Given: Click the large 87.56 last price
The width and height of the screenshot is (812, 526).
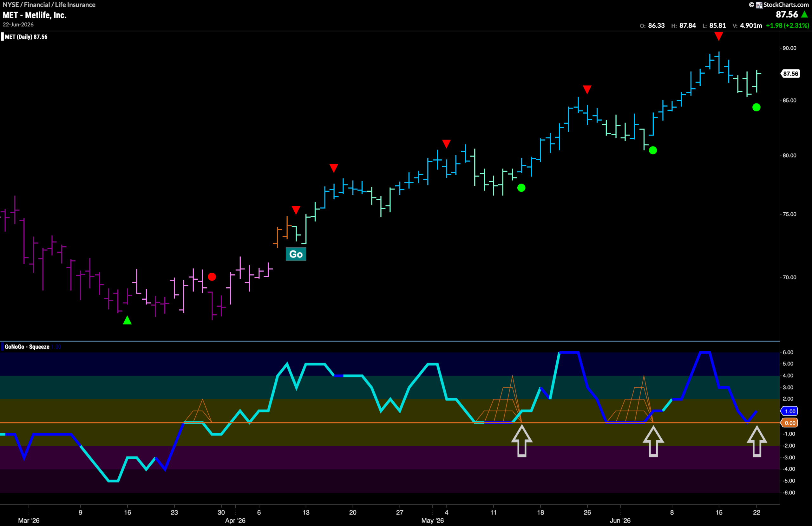Looking at the screenshot, I should [x=787, y=14].
